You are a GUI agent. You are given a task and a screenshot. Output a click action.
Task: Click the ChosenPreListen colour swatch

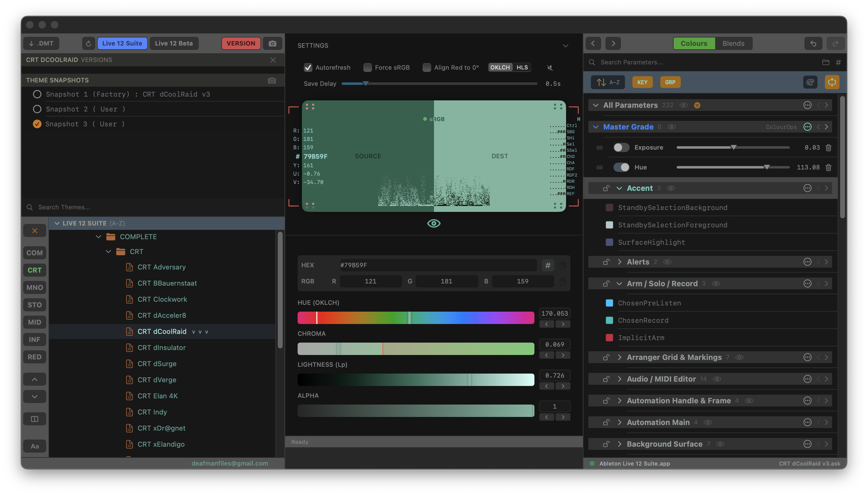point(609,303)
